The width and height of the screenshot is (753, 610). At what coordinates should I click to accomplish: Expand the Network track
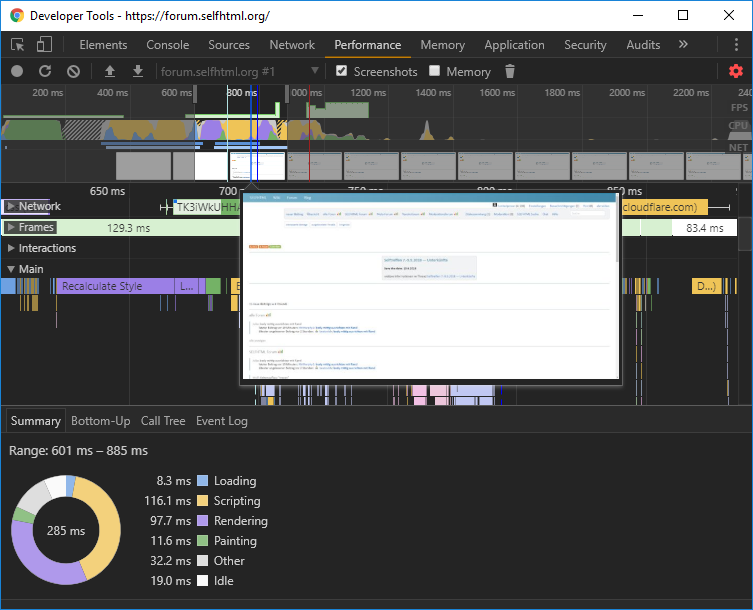pyautogui.click(x=11, y=206)
